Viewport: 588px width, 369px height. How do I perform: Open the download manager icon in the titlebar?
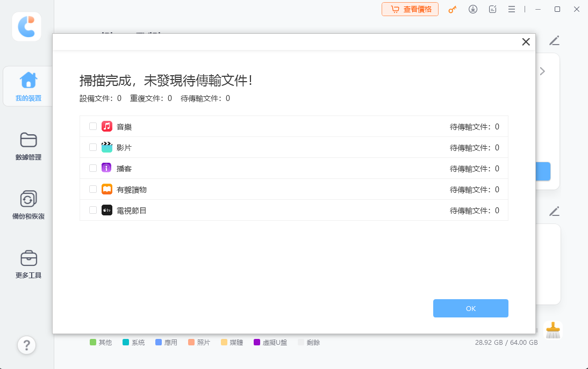[x=473, y=9]
